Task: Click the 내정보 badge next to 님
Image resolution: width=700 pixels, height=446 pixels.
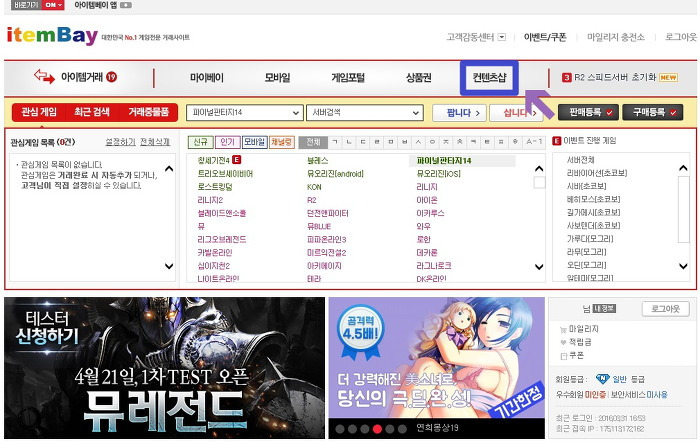Action: click(x=604, y=308)
